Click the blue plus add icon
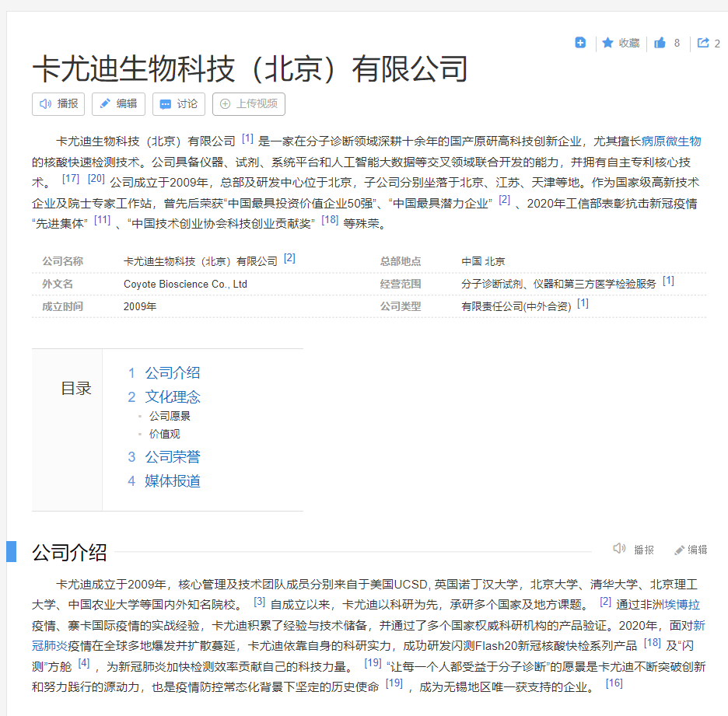The height and width of the screenshot is (716, 728). [580, 43]
